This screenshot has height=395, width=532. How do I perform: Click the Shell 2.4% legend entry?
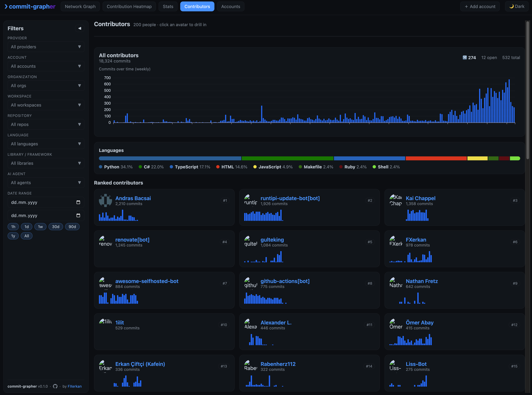(386, 167)
